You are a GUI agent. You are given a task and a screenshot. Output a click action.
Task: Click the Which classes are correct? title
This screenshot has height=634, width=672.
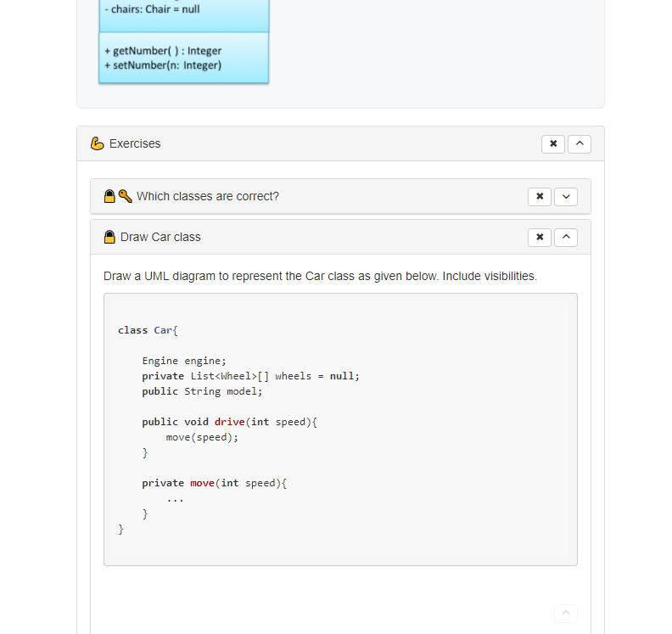(208, 196)
